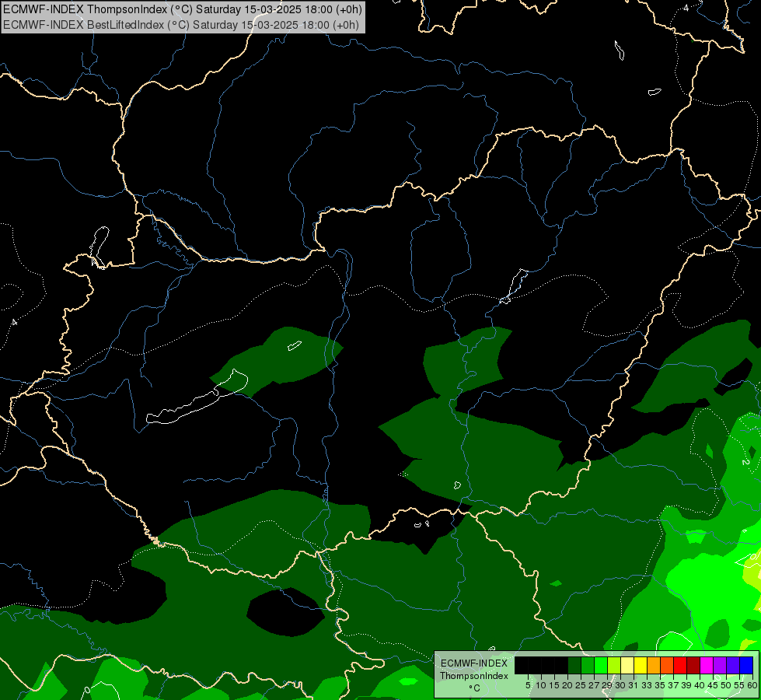Viewport: 761px width, 700px height.
Task: Click legend scale value 5
Action: (528, 685)
